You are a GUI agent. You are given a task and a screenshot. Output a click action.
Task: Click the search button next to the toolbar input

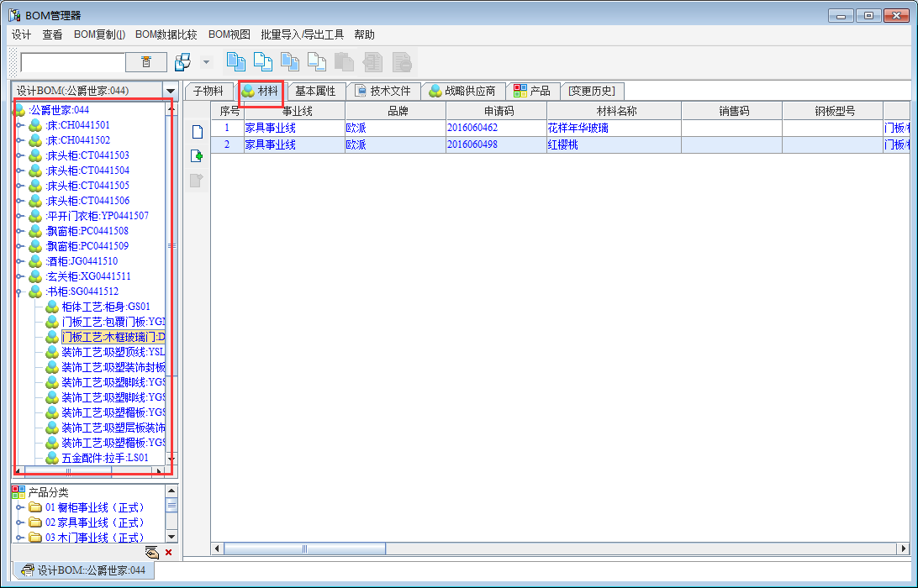pos(146,62)
